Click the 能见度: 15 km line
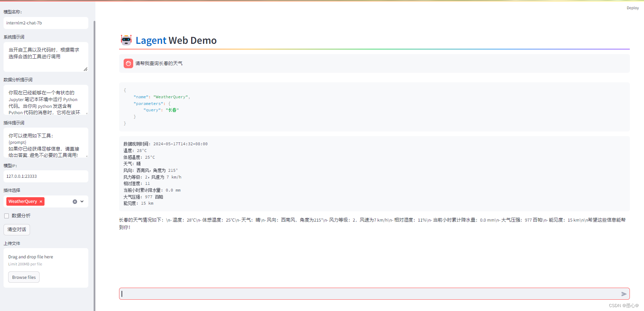Image resolution: width=644 pixels, height=311 pixels. click(x=138, y=203)
